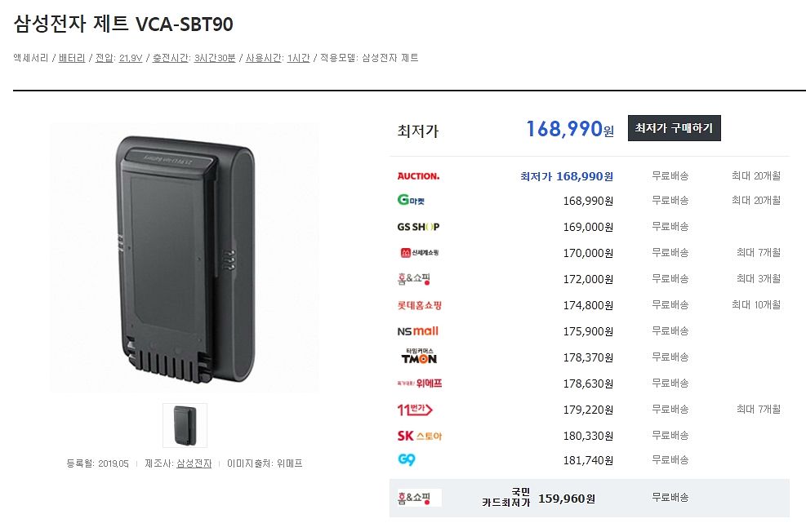Open the GS SHOP logo

point(418,227)
